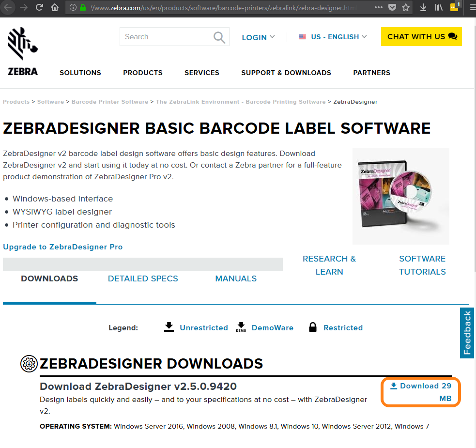The image size is (476, 448).
Task: Click the search magnifier icon
Action: (x=219, y=37)
